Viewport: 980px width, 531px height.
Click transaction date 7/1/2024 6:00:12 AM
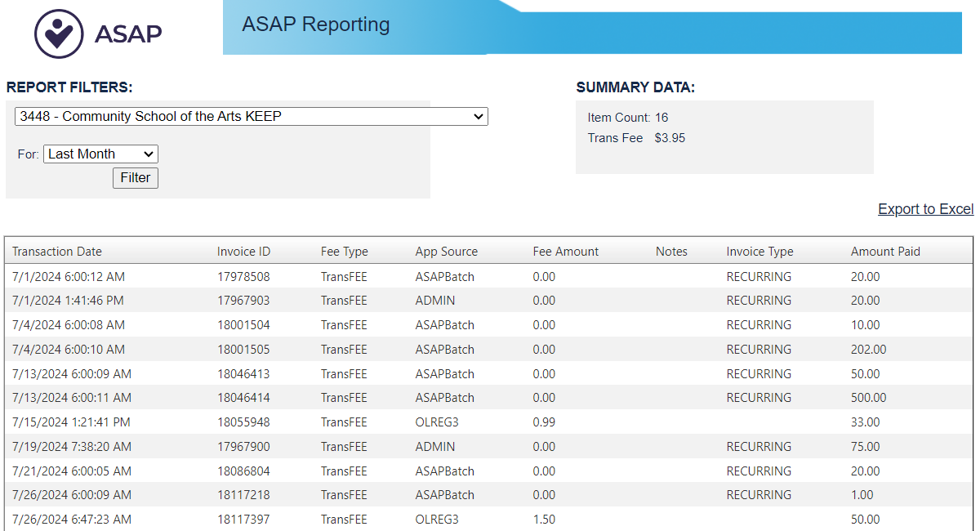pos(69,276)
